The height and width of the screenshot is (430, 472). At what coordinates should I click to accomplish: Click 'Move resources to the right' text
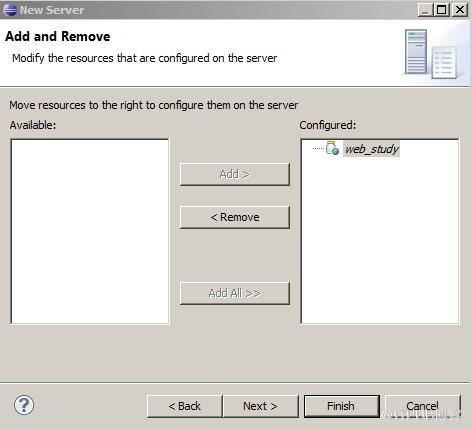pyautogui.click(x=154, y=105)
